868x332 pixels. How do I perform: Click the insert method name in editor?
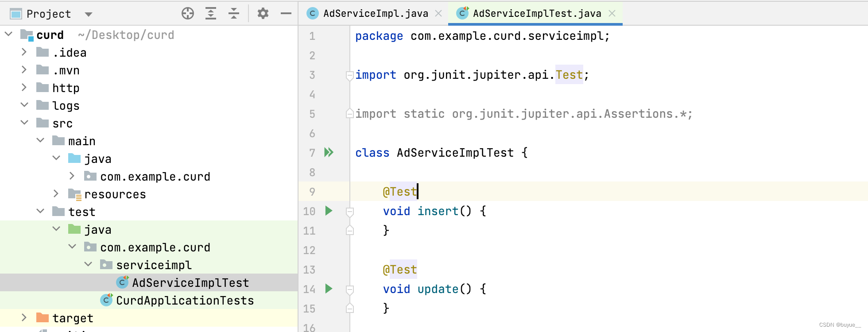438,211
